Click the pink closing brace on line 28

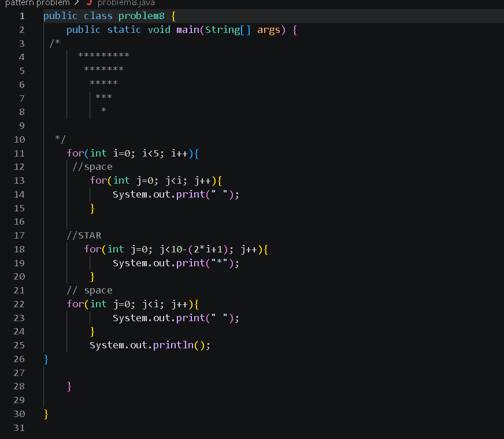coord(69,386)
